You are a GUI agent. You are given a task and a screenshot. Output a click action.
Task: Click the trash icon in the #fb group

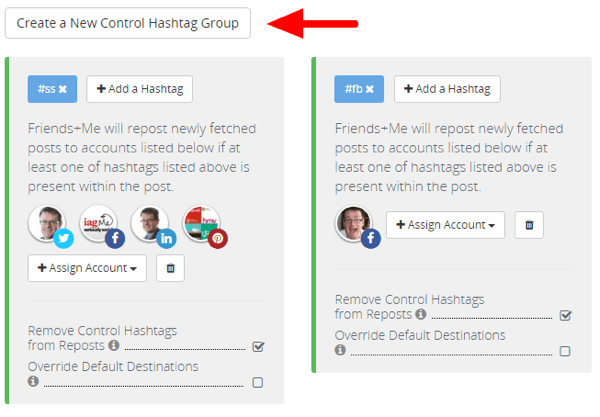(x=529, y=225)
